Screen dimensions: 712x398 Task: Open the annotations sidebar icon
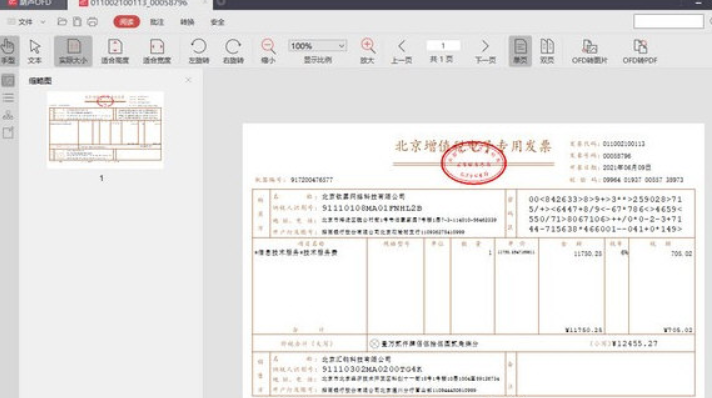(x=8, y=133)
